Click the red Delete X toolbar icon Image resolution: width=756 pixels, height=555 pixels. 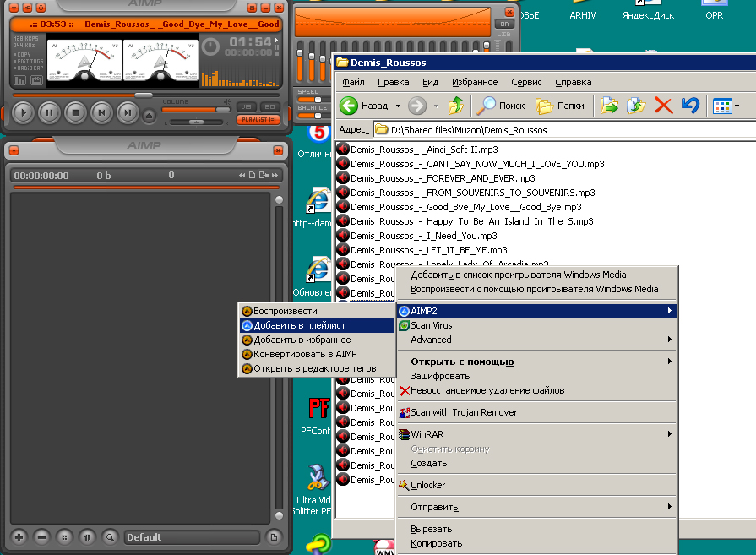click(664, 106)
